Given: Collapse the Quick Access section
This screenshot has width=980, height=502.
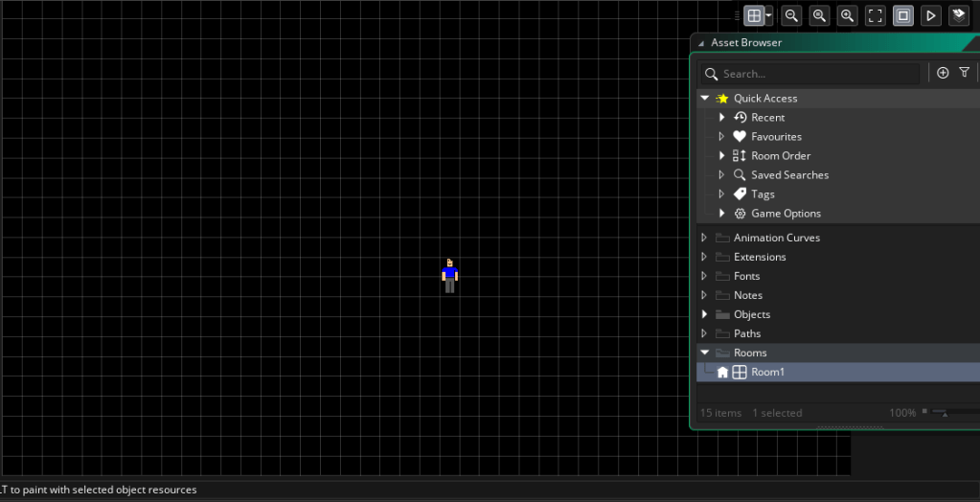Looking at the screenshot, I should coord(705,98).
